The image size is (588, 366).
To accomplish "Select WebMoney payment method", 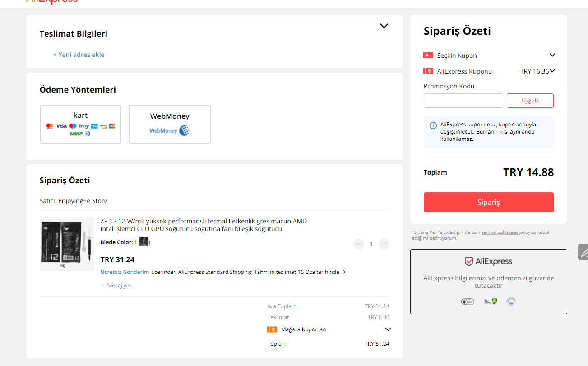I will 169,124.
